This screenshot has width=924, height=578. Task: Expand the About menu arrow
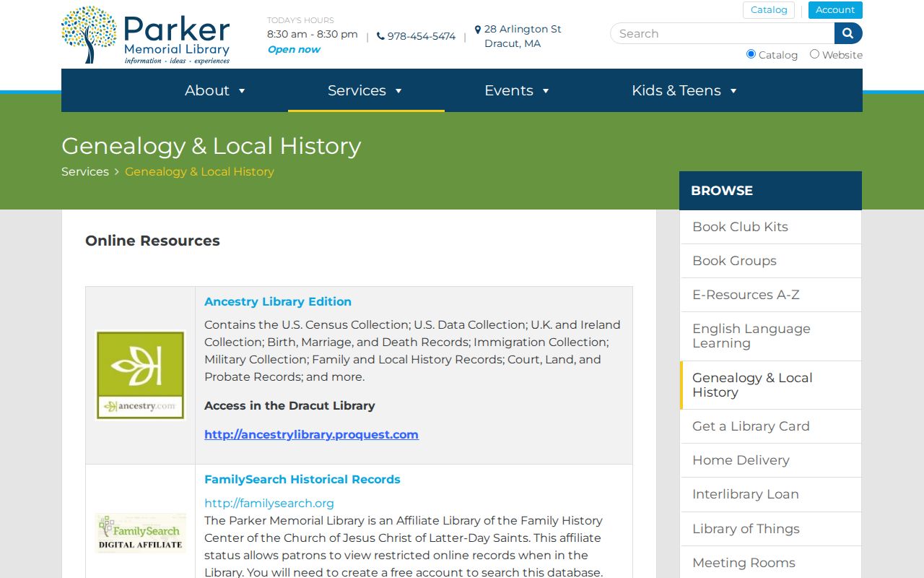pos(242,91)
